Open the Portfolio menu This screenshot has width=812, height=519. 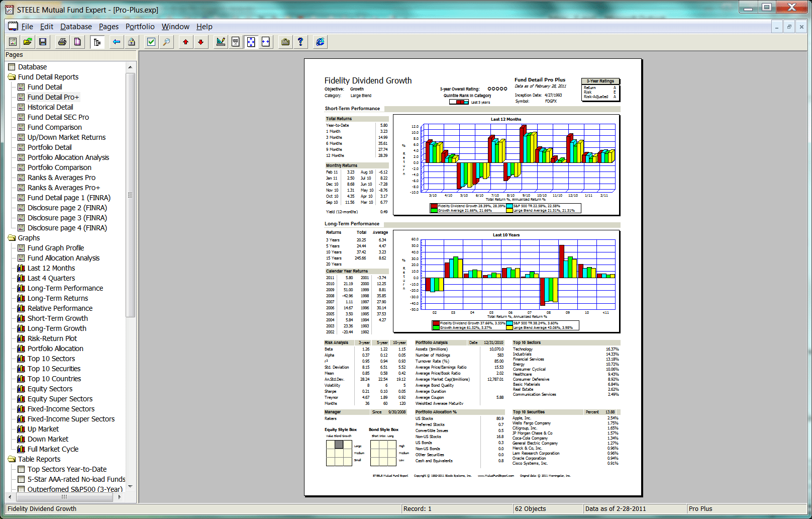(x=140, y=27)
